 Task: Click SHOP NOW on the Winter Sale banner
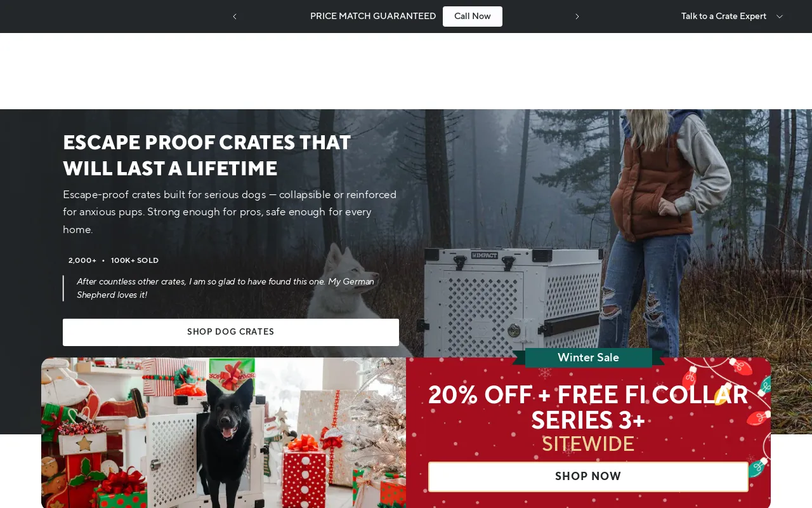(588, 476)
